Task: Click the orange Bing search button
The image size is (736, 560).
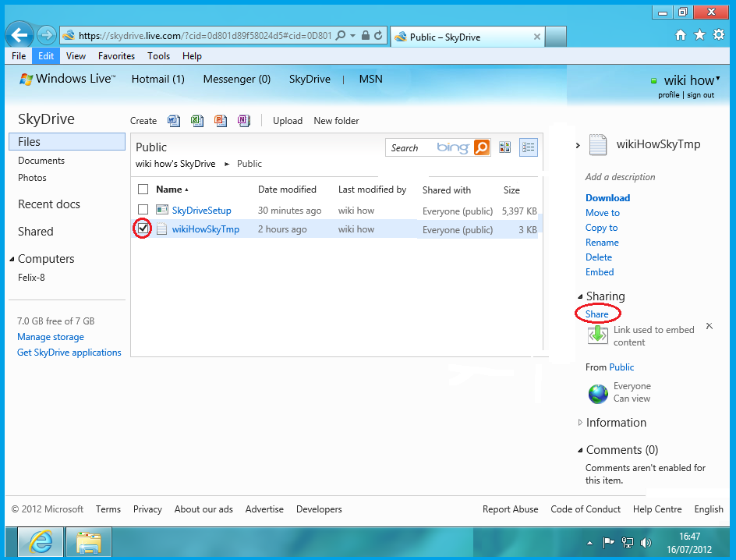Action: click(482, 147)
